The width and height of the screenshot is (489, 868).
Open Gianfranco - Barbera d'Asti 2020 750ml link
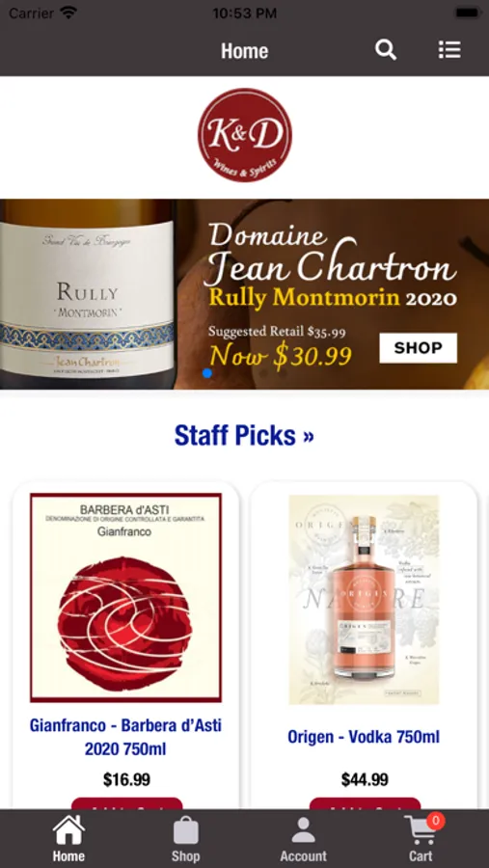pos(125,738)
